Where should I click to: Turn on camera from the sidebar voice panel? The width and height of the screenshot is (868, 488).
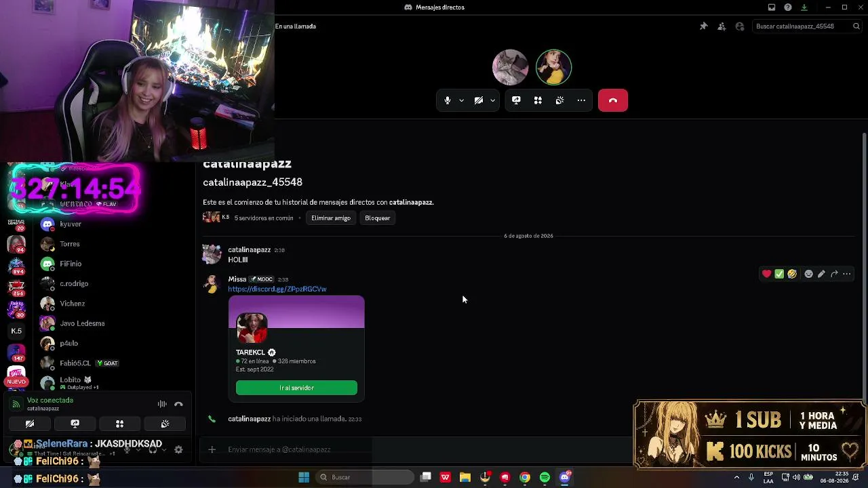point(30,424)
